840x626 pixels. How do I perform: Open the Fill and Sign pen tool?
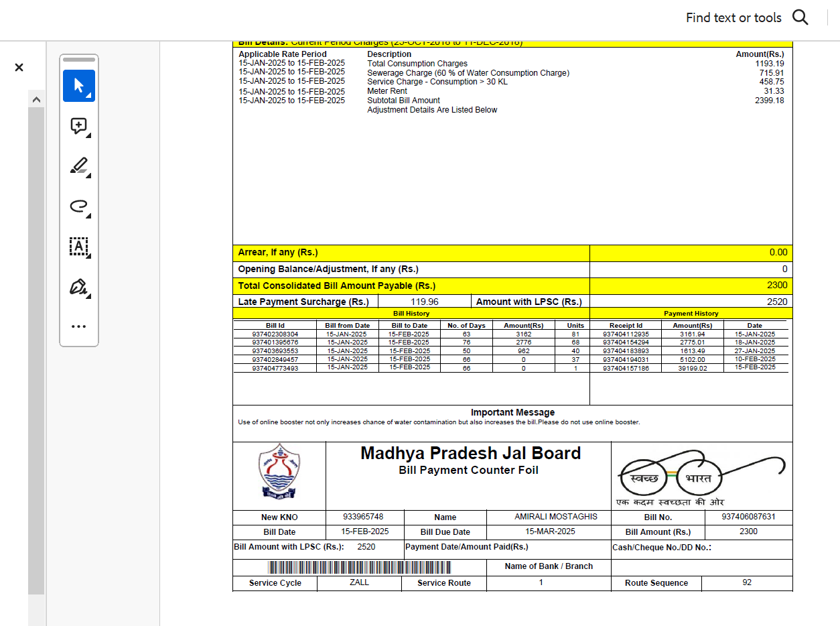point(79,287)
